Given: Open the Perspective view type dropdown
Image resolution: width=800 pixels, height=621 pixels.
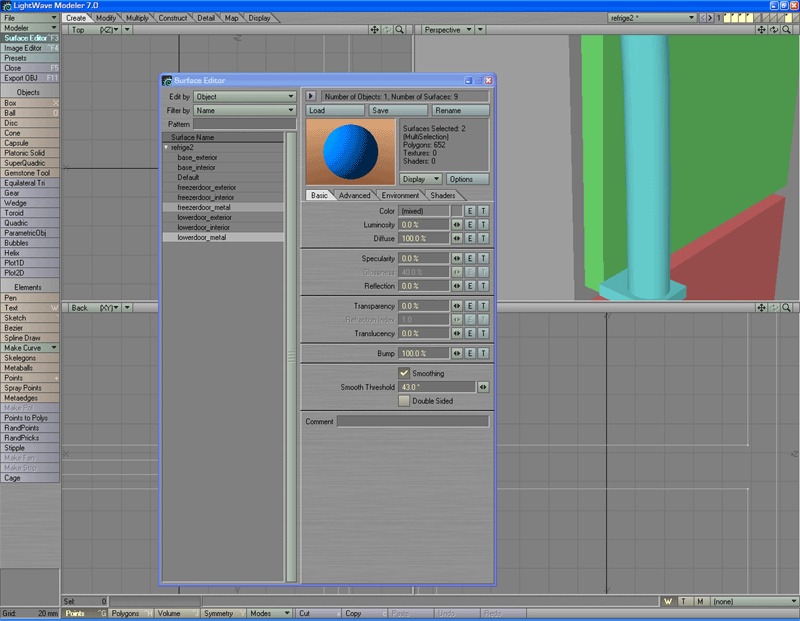Looking at the screenshot, I should click(448, 30).
